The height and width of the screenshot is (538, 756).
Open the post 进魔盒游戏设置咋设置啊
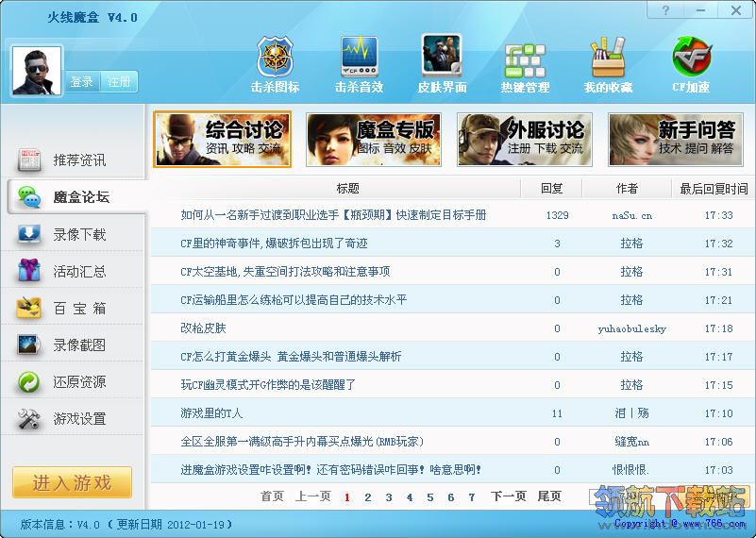[x=330, y=469]
